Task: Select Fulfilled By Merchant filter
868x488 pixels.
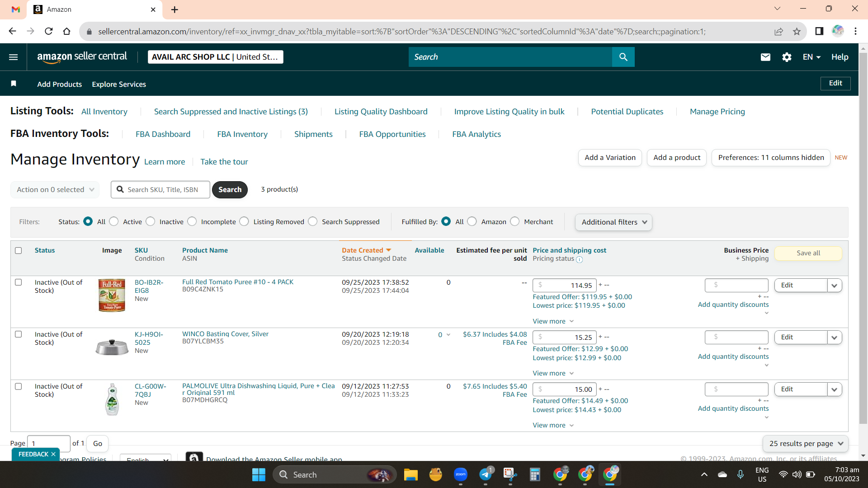Action: pos(515,221)
